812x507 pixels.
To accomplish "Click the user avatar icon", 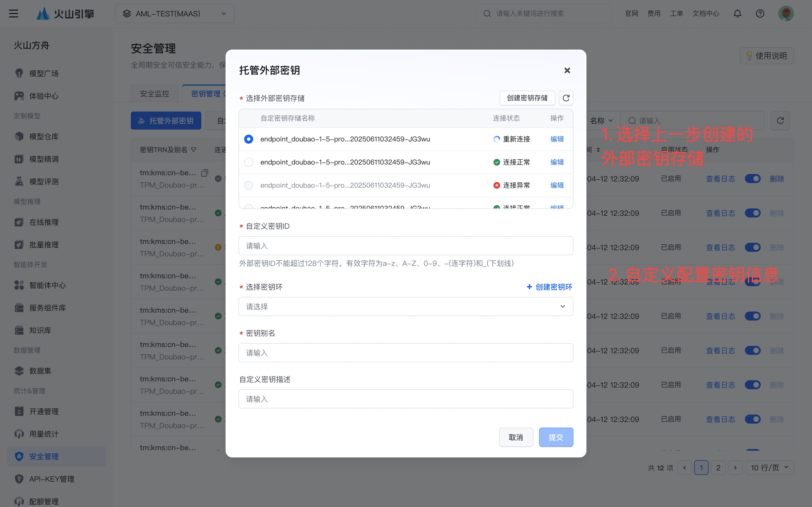I will coord(785,14).
